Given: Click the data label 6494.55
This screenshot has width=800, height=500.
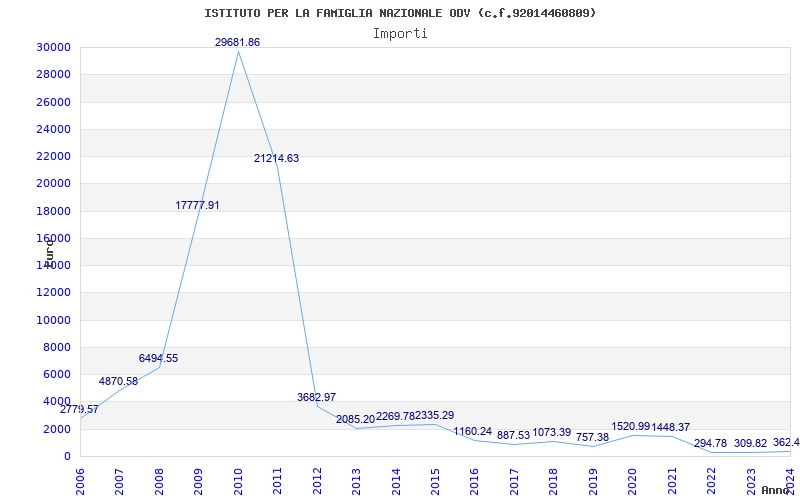Looking at the screenshot, I should [158, 358].
